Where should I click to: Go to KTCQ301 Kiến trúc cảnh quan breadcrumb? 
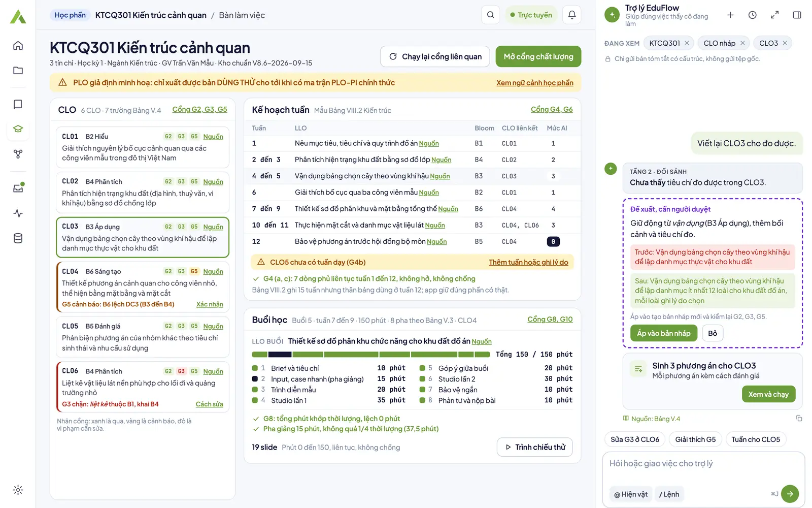pyautogui.click(x=151, y=15)
